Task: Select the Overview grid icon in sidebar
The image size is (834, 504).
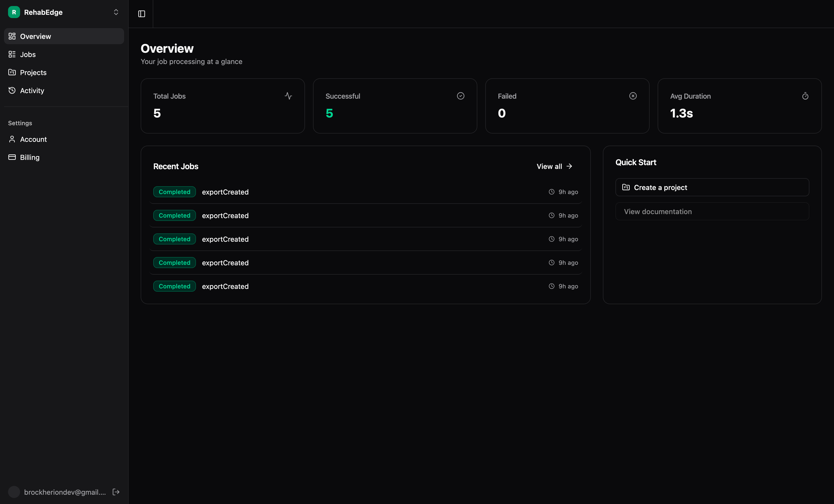Action: [x=12, y=36]
